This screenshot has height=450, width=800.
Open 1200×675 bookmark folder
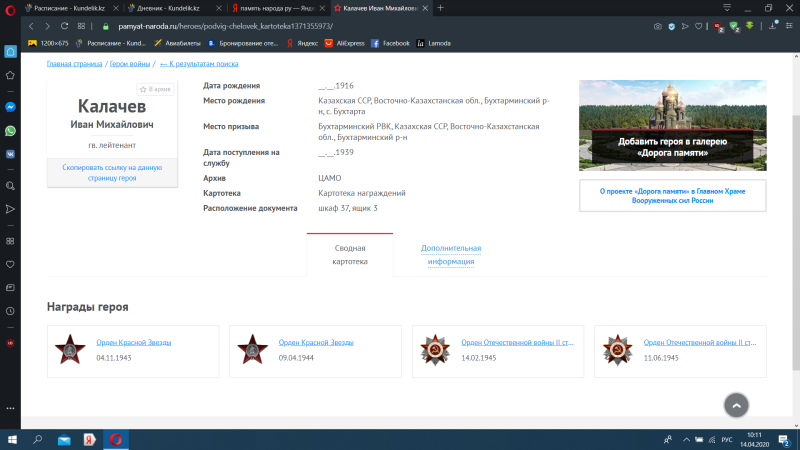tap(48, 43)
